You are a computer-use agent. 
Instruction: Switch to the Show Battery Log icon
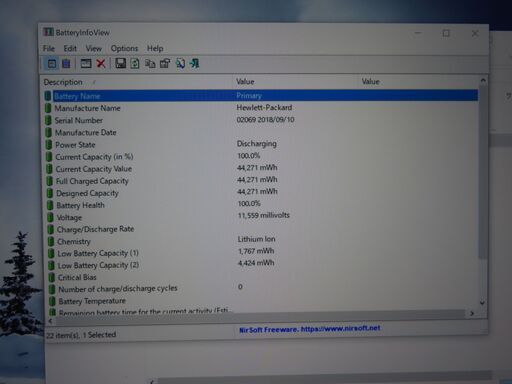(x=66, y=63)
